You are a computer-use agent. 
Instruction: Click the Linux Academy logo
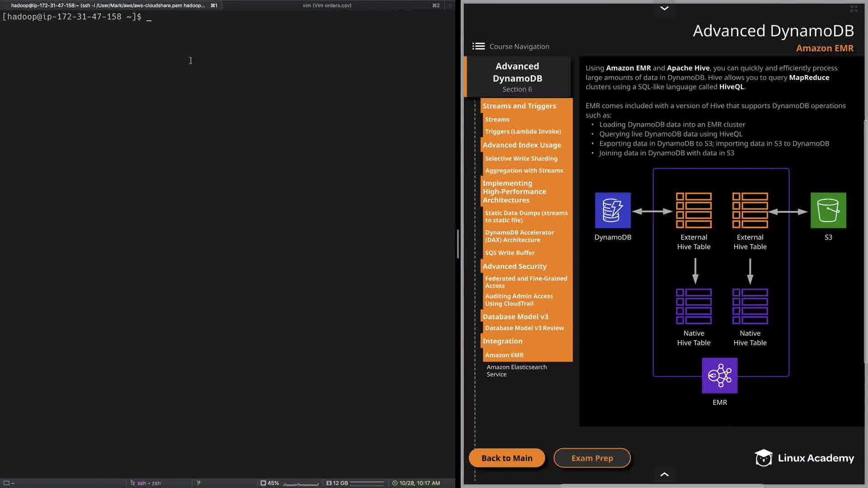[804, 458]
